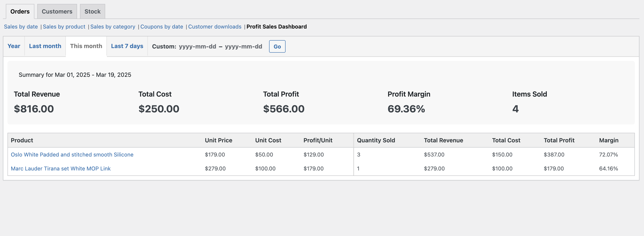Click the Items Sold value 4
Screen dimensions: 644x236
515,109
